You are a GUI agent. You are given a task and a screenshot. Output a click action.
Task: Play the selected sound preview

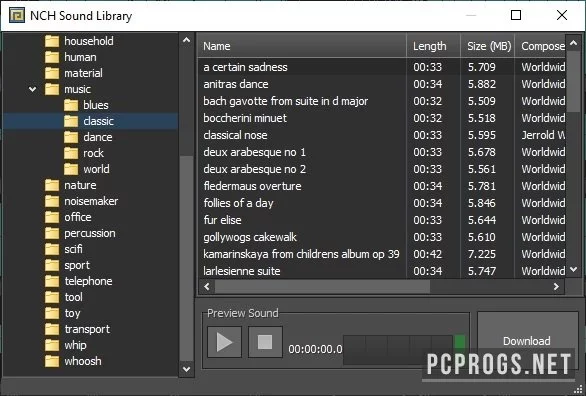tap(224, 342)
